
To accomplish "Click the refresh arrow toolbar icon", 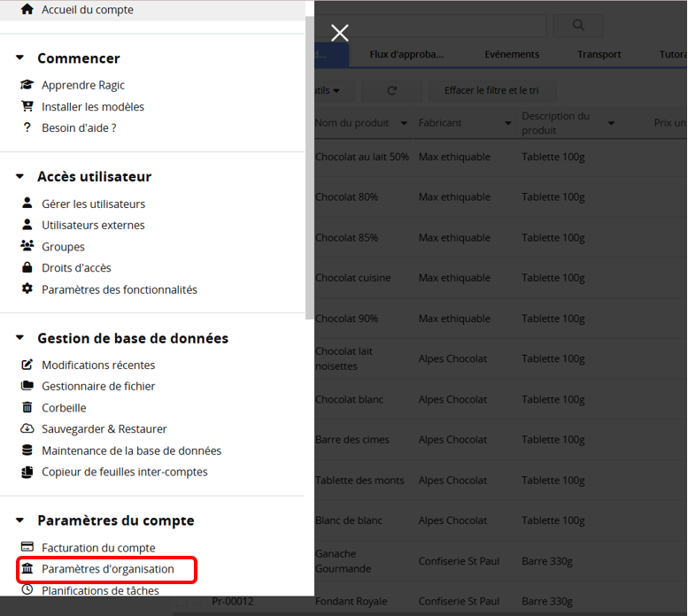I will [391, 90].
